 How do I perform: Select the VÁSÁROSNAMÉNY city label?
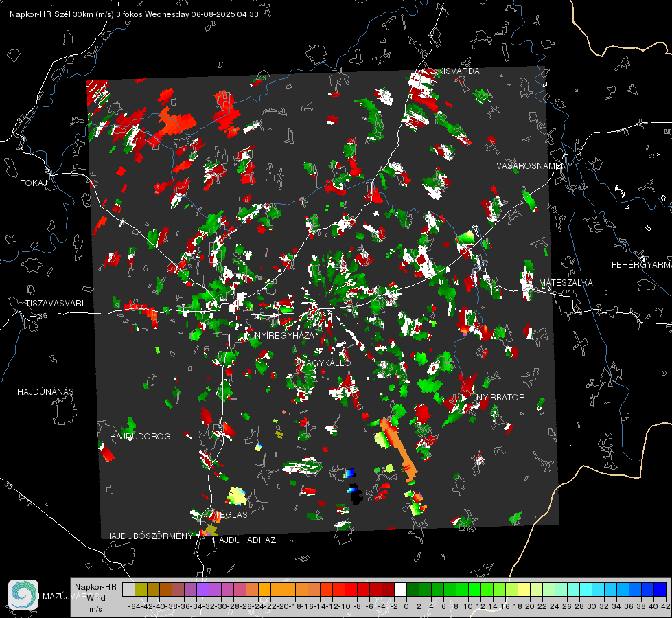[x=535, y=166]
